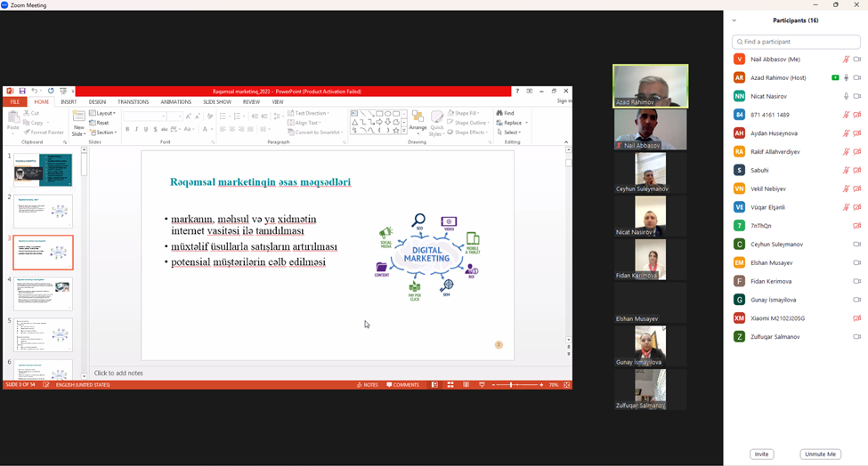The width and height of the screenshot is (868, 466).
Task: Click the fit slide to window icon
Action: click(x=567, y=385)
